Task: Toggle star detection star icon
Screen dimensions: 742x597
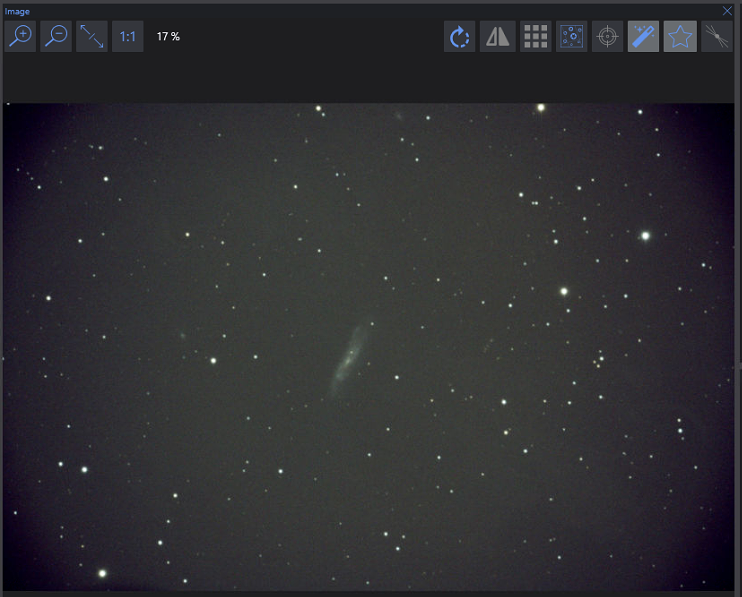Action: (680, 36)
